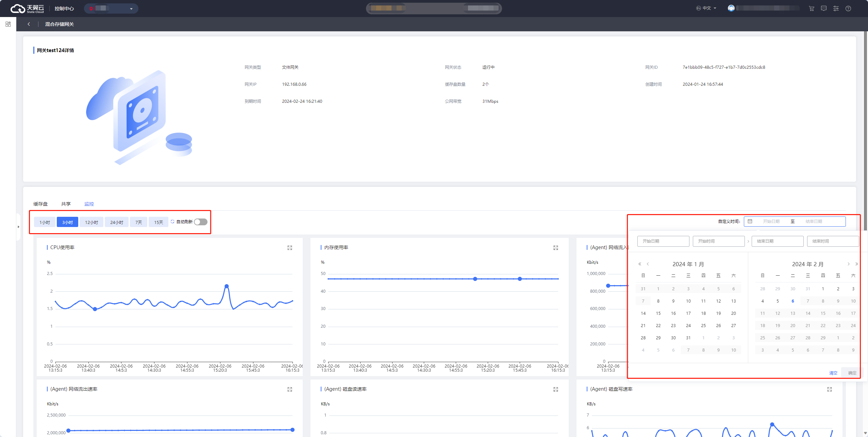The image size is (868, 437).
Task: Select January 24 in the calendar
Action: click(688, 326)
